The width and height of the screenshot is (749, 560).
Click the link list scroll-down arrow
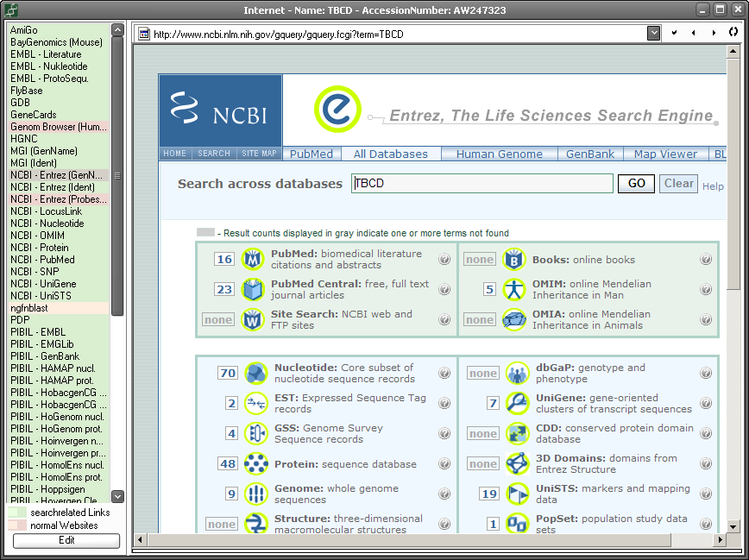click(x=117, y=497)
